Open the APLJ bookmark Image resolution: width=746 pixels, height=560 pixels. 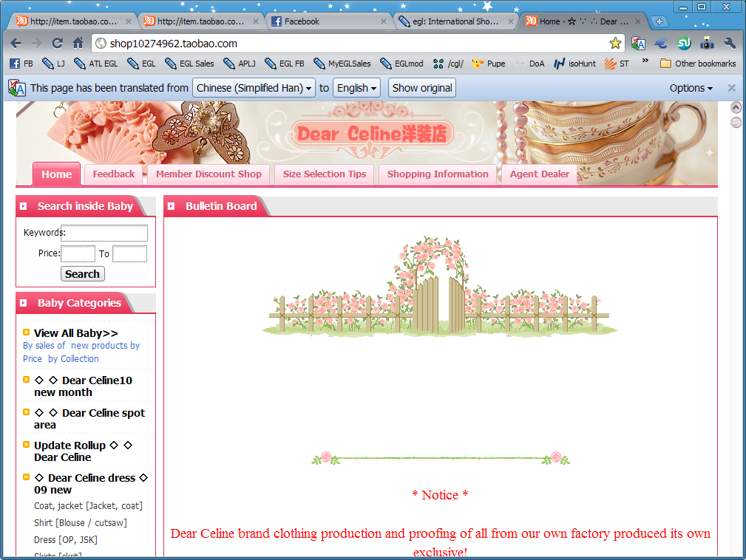pyautogui.click(x=240, y=64)
